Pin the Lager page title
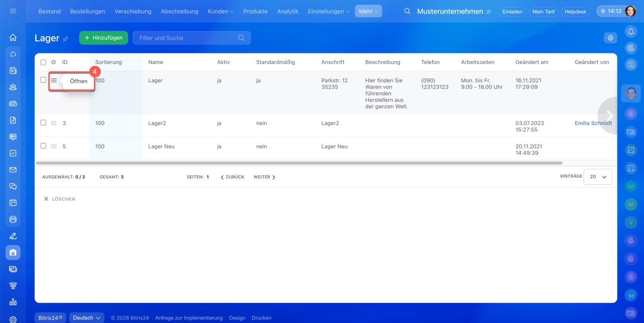This screenshot has height=323, width=644. [65, 39]
